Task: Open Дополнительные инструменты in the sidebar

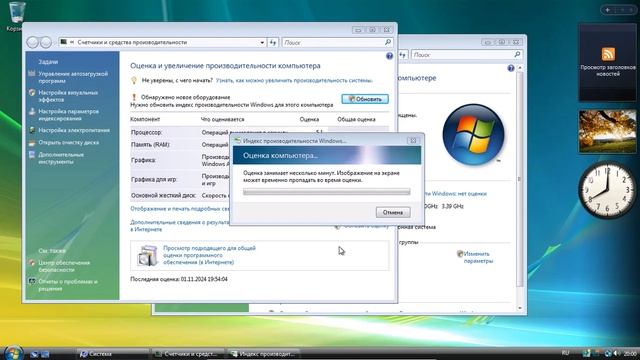Action: [61, 158]
